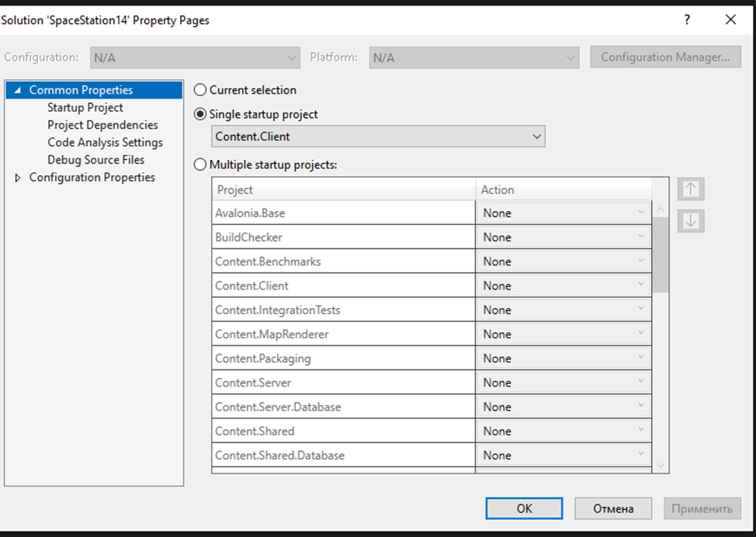This screenshot has width=756, height=537.
Task: Click the Отмена cancel button
Action: (x=613, y=509)
